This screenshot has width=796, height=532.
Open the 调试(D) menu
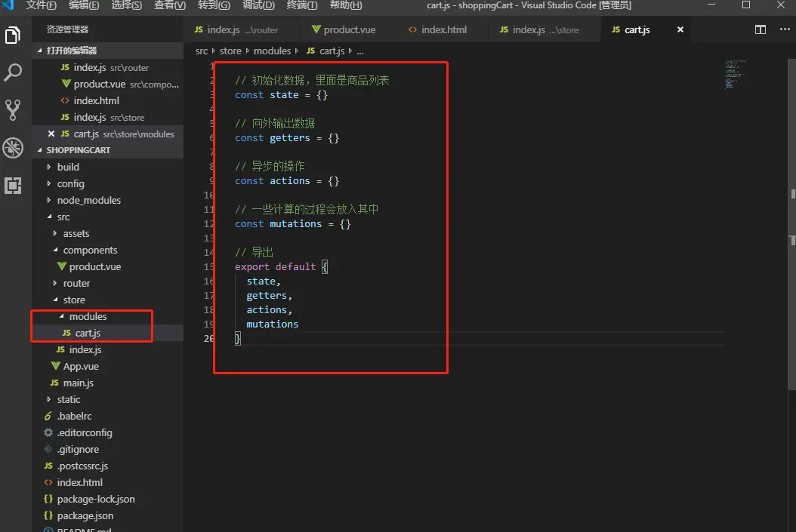(258, 5)
